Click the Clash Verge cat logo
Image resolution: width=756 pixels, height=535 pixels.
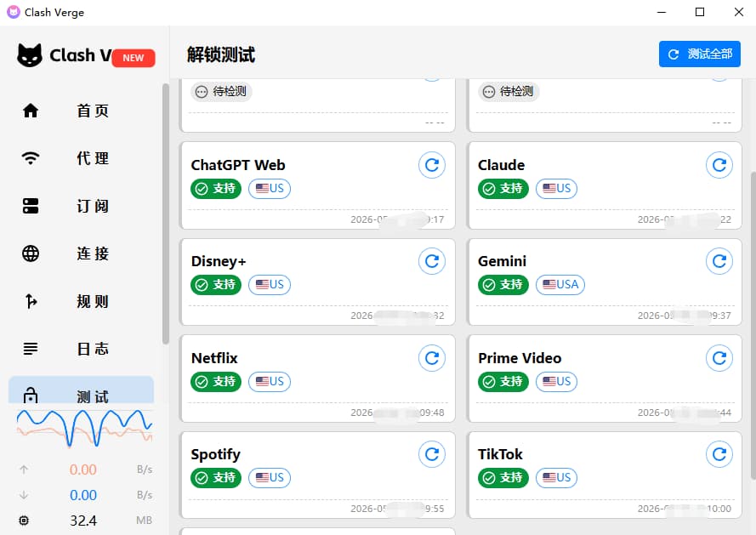click(30, 55)
